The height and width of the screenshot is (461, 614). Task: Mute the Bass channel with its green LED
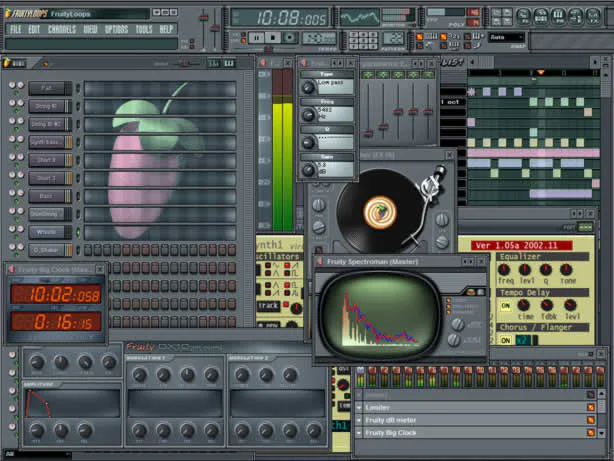[x=17, y=202]
